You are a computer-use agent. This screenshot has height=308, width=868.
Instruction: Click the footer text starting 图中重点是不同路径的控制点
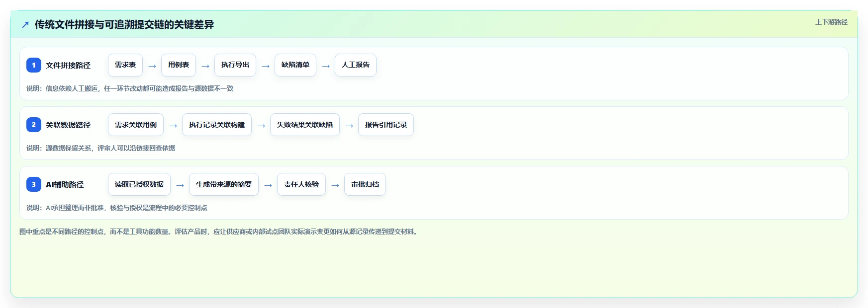[x=219, y=231]
